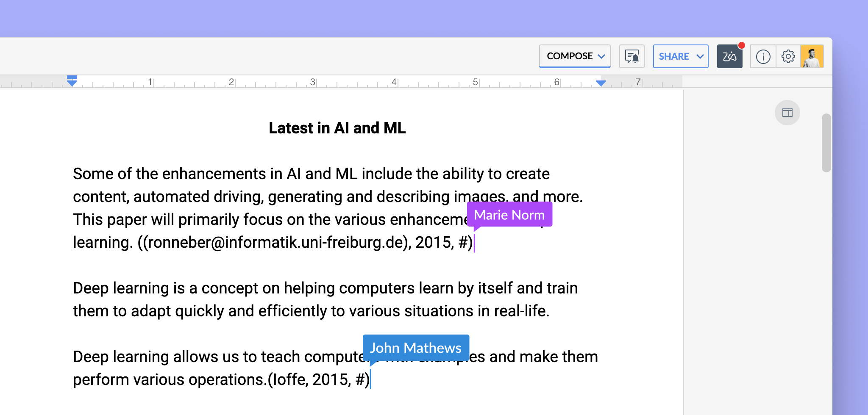Toggle the side pane layout icon
This screenshot has width=868, height=415.
pos(787,113)
